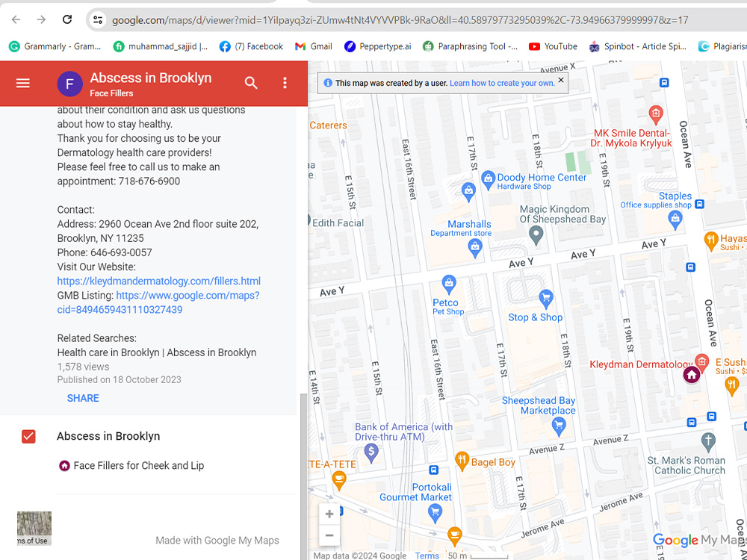Image resolution: width=747 pixels, height=560 pixels.
Task: Click the 'Made with Google My Maps' text
Action: [x=217, y=541]
